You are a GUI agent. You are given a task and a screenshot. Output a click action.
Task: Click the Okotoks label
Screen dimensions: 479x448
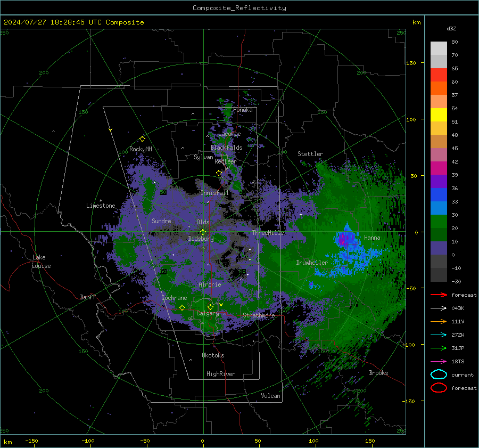pos(213,355)
